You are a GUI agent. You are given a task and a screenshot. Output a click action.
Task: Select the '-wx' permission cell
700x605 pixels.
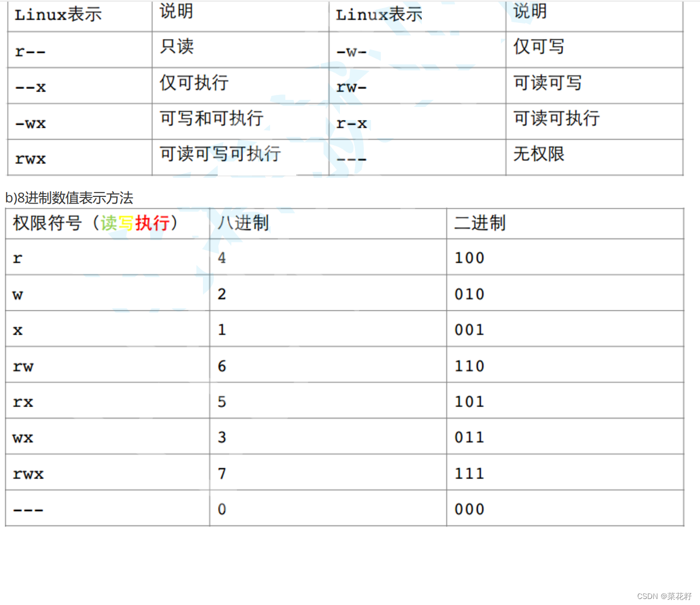point(80,122)
